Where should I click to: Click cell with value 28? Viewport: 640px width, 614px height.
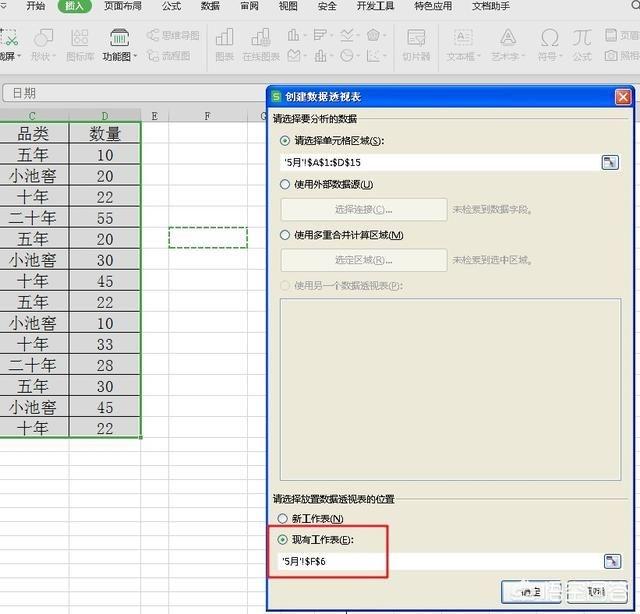[x=105, y=365]
